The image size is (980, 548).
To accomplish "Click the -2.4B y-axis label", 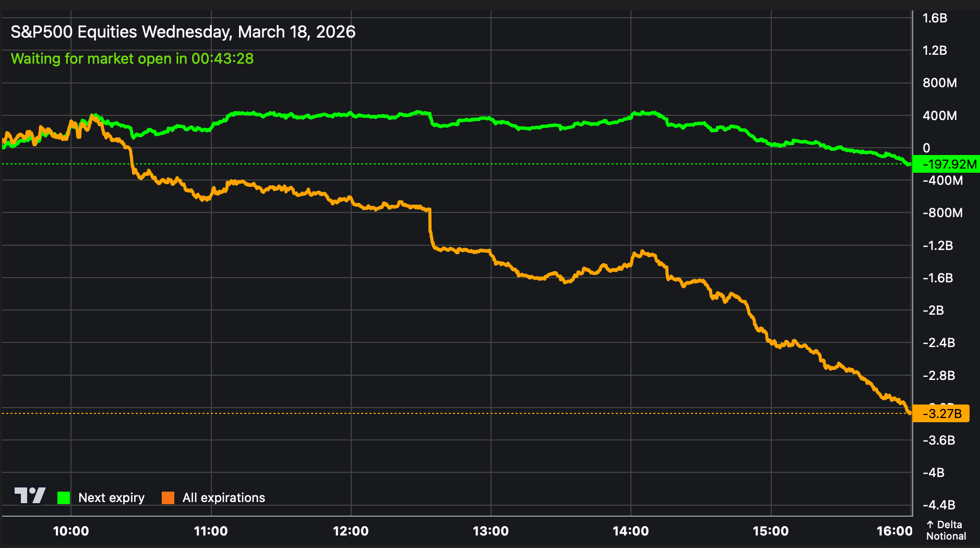I will coord(939,343).
